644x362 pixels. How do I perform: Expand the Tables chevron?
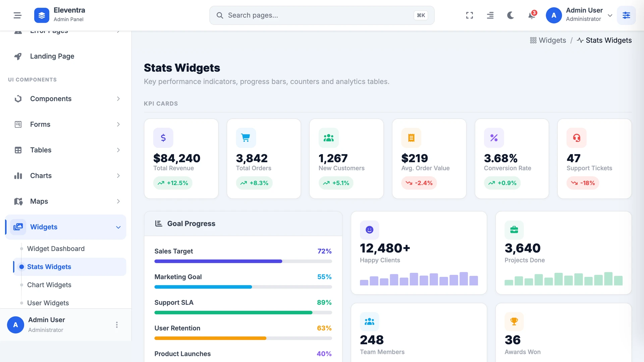coord(118,150)
